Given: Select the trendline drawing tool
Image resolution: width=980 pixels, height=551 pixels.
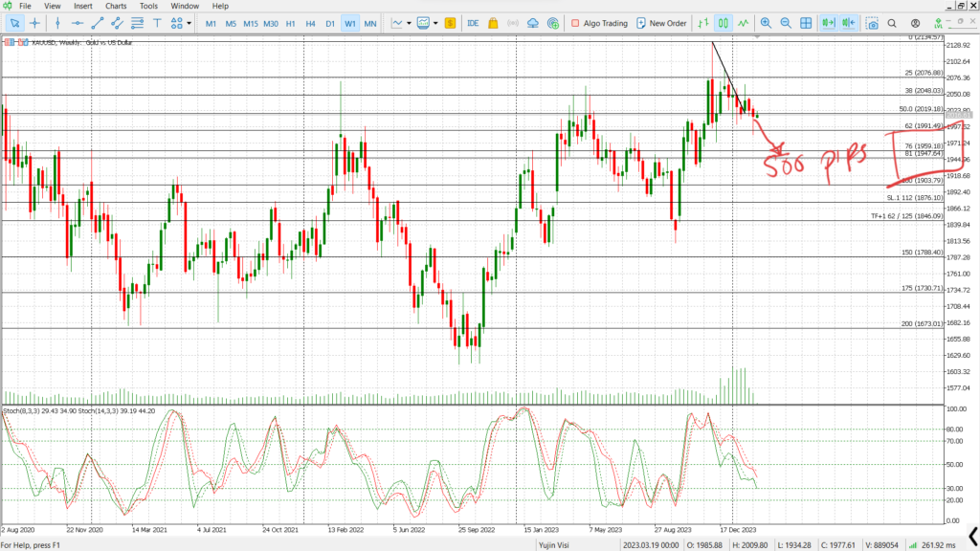Looking at the screenshot, I should (x=98, y=23).
